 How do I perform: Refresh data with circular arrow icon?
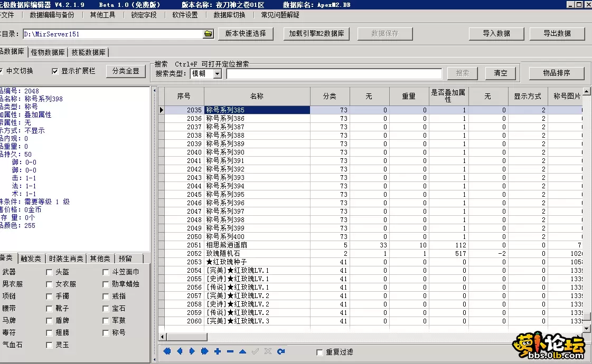click(281, 351)
